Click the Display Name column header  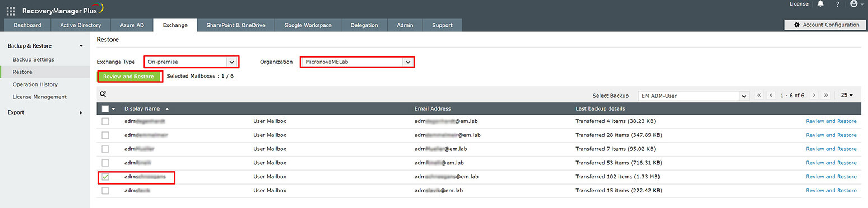(142, 108)
